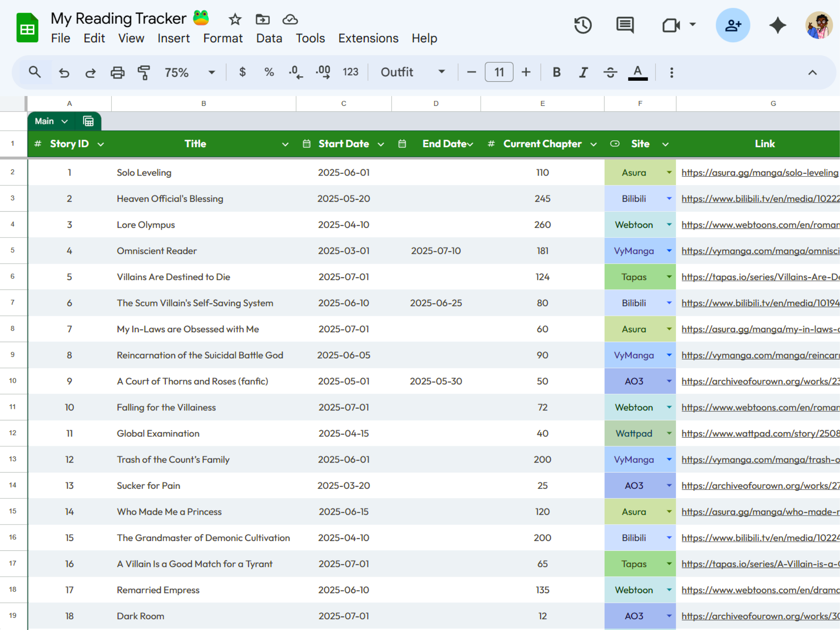Toggle bold formatting

tap(556, 72)
